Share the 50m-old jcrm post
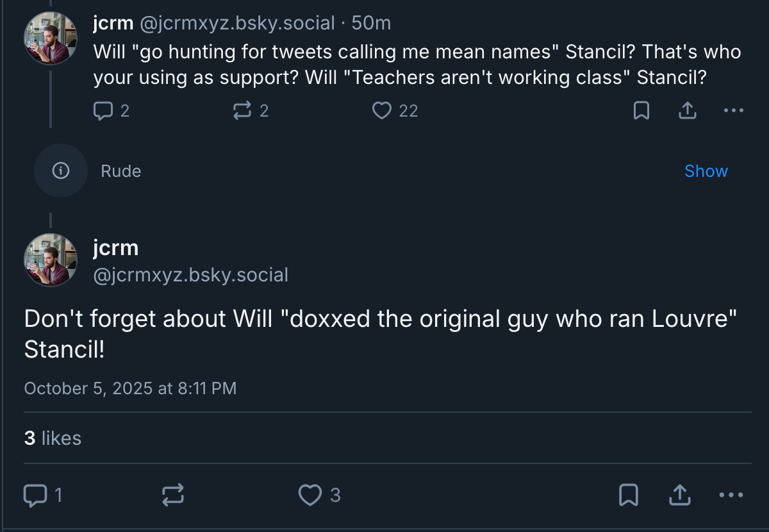This screenshot has height=532, width=769. (687, 111)
